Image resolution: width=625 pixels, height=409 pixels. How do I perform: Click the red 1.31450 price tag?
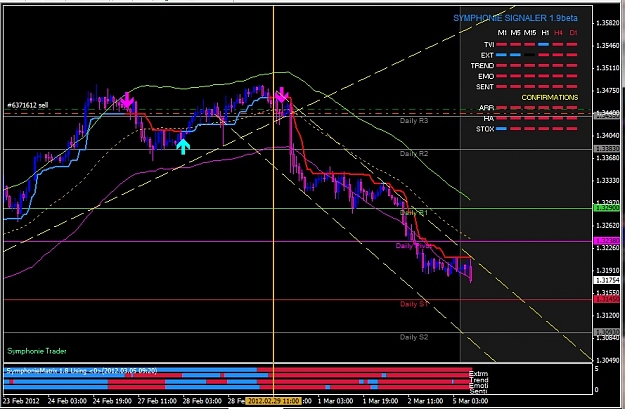pyautogui.click(x=607, y=299)
